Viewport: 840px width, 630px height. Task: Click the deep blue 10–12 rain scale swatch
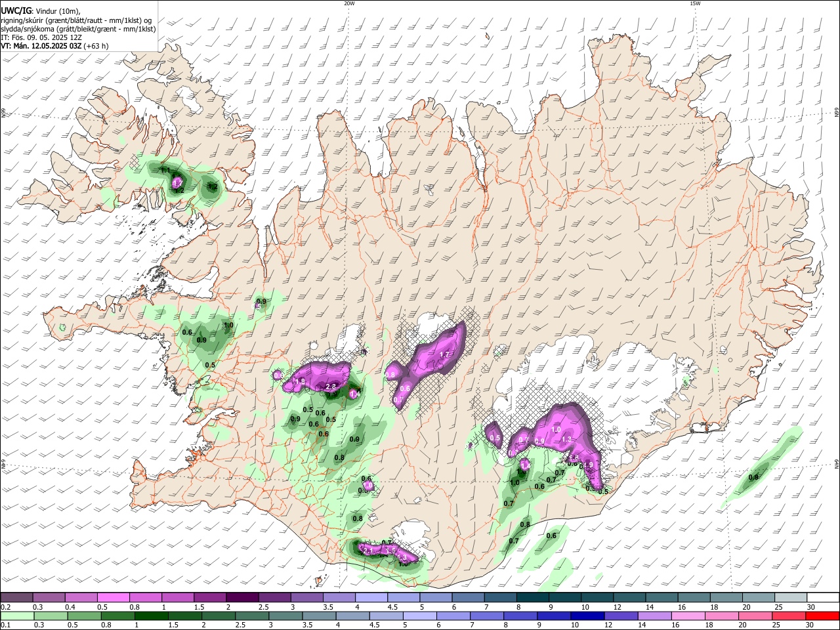click(x=588, y=616)
